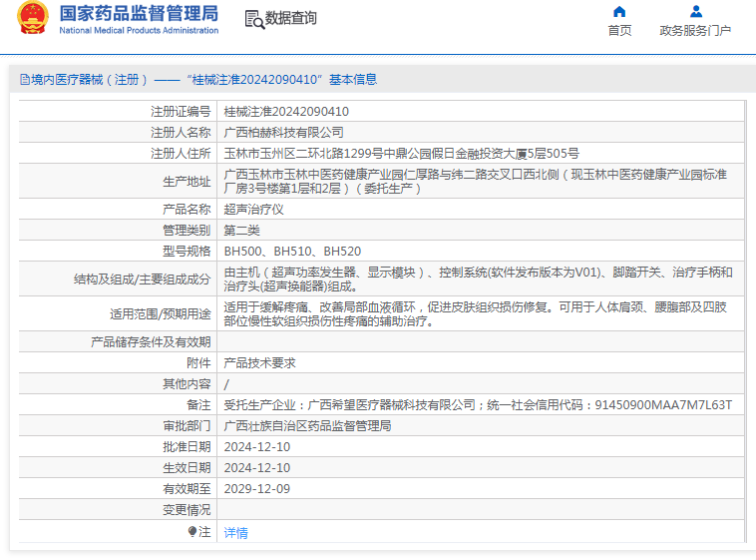Open 政务服务门户 text link
The width and height of the screenshot is (756, 560).
point(695,30)
